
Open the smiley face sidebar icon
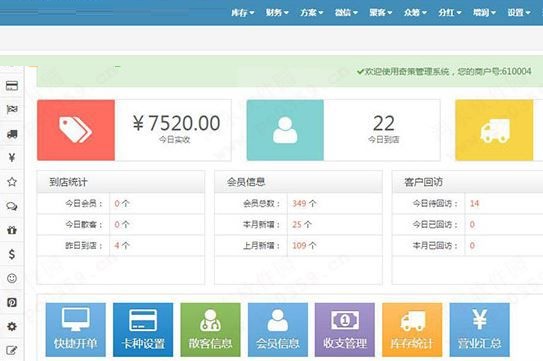(x=12, y=278)
